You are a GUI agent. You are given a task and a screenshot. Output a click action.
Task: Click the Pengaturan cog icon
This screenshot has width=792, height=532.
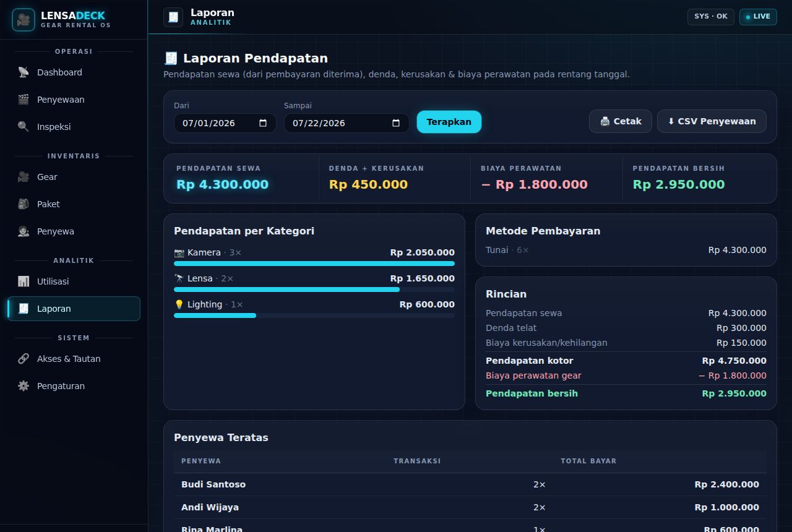24,386
